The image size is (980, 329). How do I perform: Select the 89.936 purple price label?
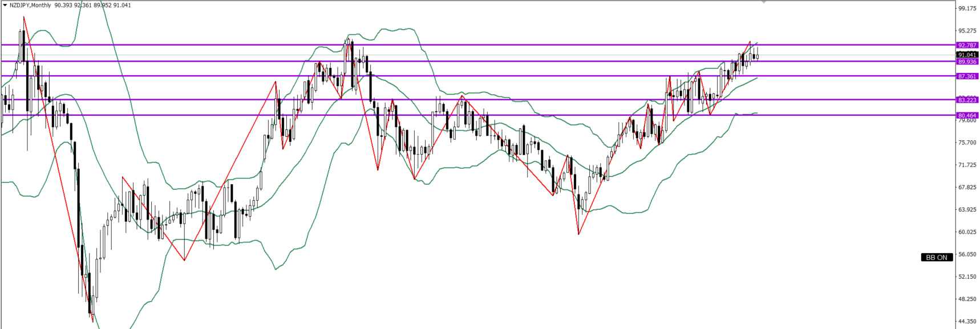(x=967, y=62)
